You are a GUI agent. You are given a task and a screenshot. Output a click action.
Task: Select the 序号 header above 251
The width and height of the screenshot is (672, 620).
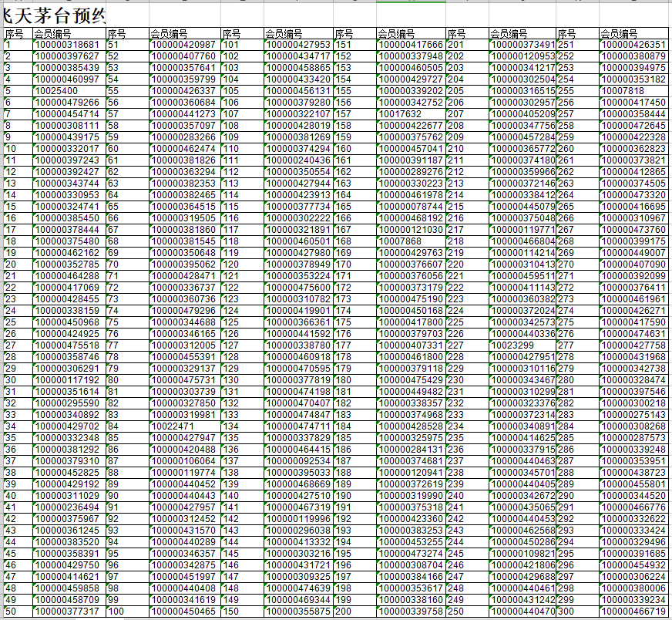[577, 34]
